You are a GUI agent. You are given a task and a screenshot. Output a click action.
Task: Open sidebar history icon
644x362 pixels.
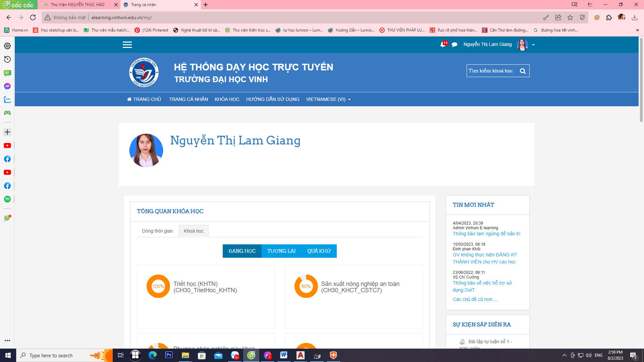point(7,59)
